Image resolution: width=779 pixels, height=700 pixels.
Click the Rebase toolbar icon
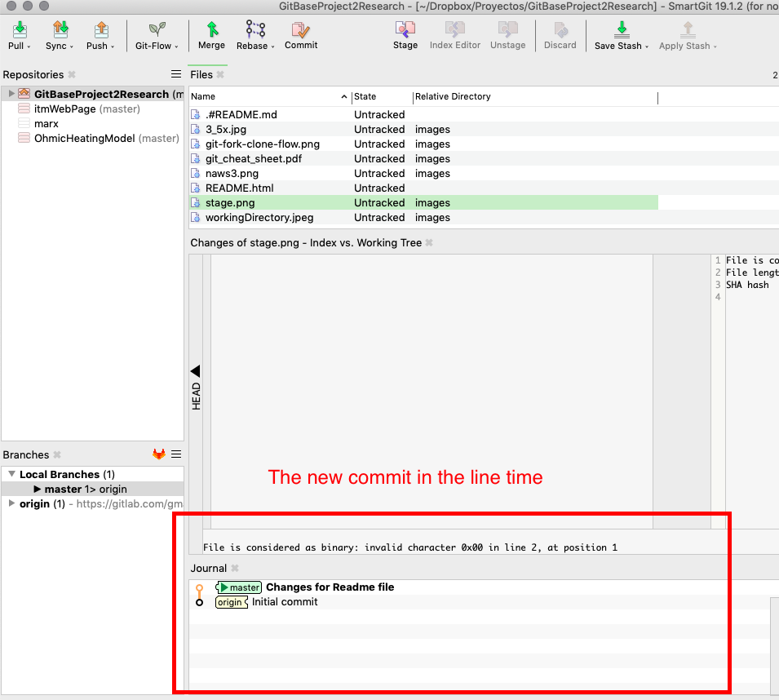[255, 31]
